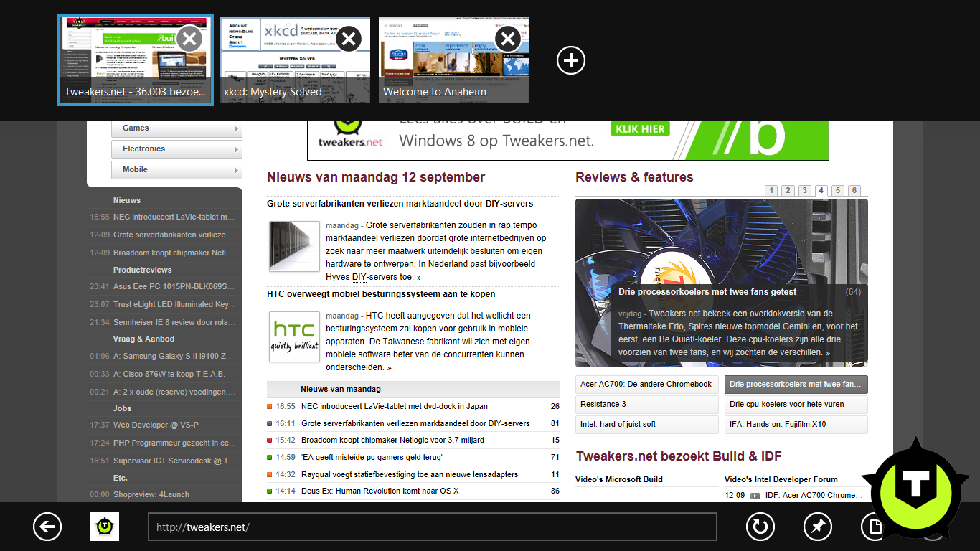Open the 81 comments count for the DIY-servers news
Screen dimensions: 980x551
click(x=555, y=423)
